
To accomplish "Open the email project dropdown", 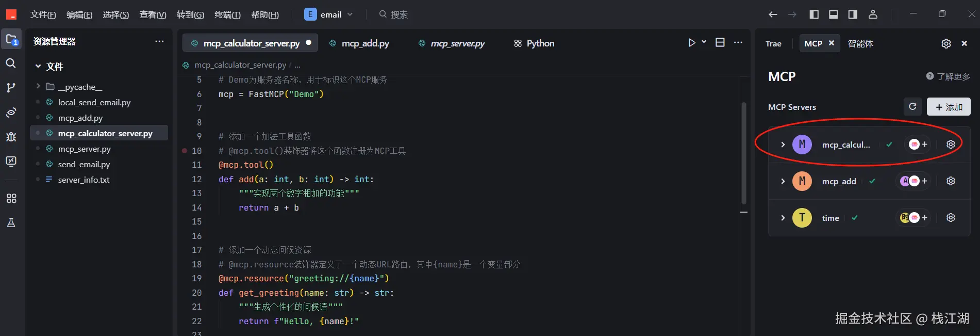I will tap(329, 14).
